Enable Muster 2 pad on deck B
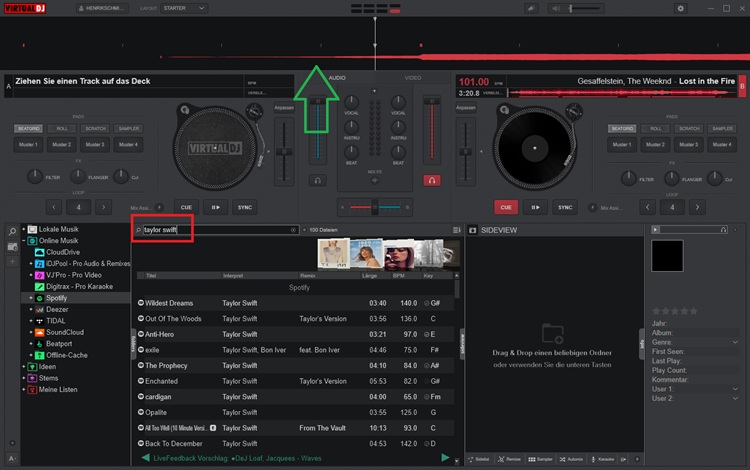This screenshot has height=470, width=750. click(x=655, y=144)
